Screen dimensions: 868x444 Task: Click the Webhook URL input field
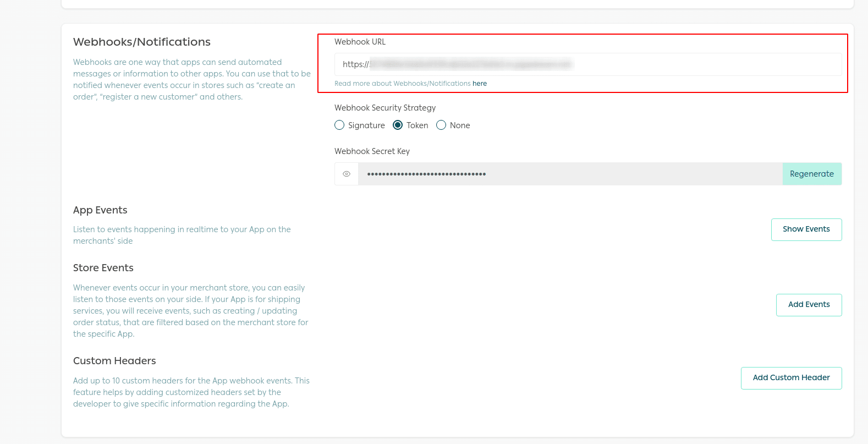pos(587,64)
